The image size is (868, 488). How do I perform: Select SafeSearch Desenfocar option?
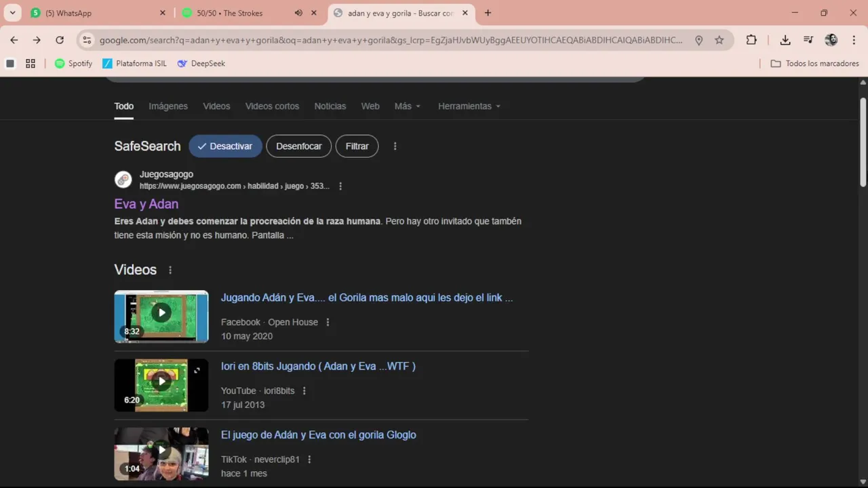click(298, 146)
